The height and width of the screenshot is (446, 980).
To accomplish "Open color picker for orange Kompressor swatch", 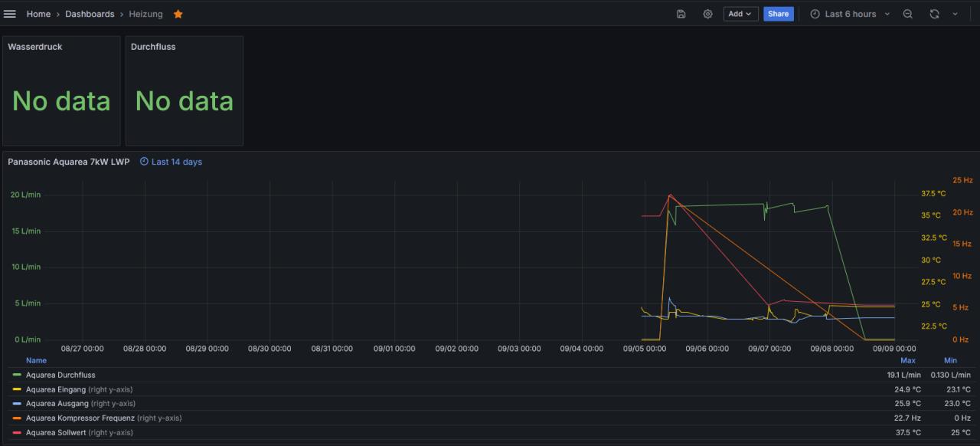I will 17,418.
